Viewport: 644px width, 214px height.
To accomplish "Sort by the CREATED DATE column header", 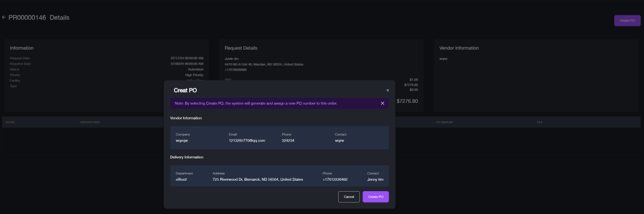I will [x=90, y=122].
